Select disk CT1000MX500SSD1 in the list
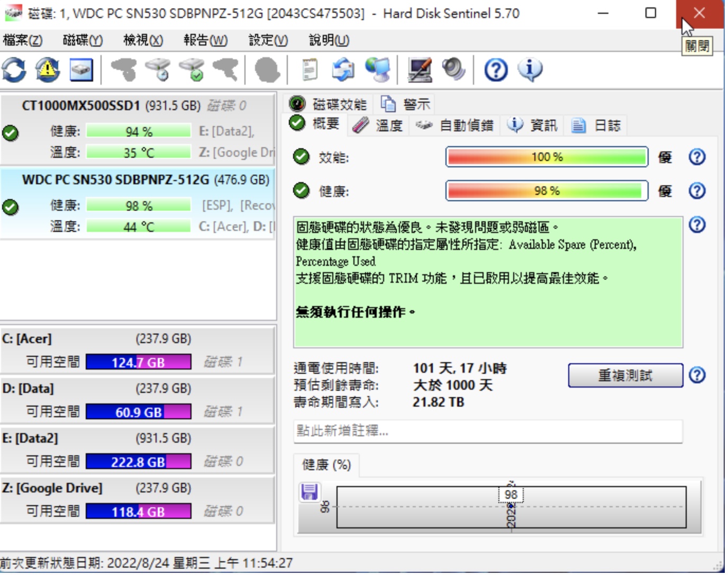This screenshot has width=728, height=575. 138,129
